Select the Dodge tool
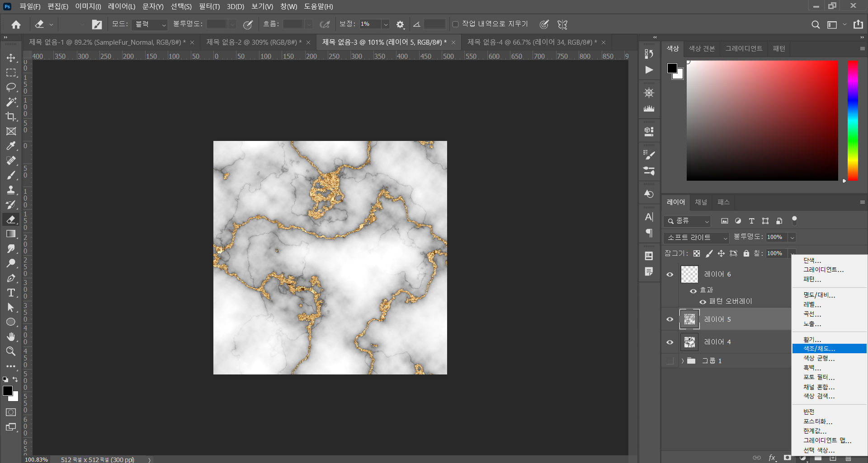This screenshot has height=463, width=868. [x=11, y=263]
